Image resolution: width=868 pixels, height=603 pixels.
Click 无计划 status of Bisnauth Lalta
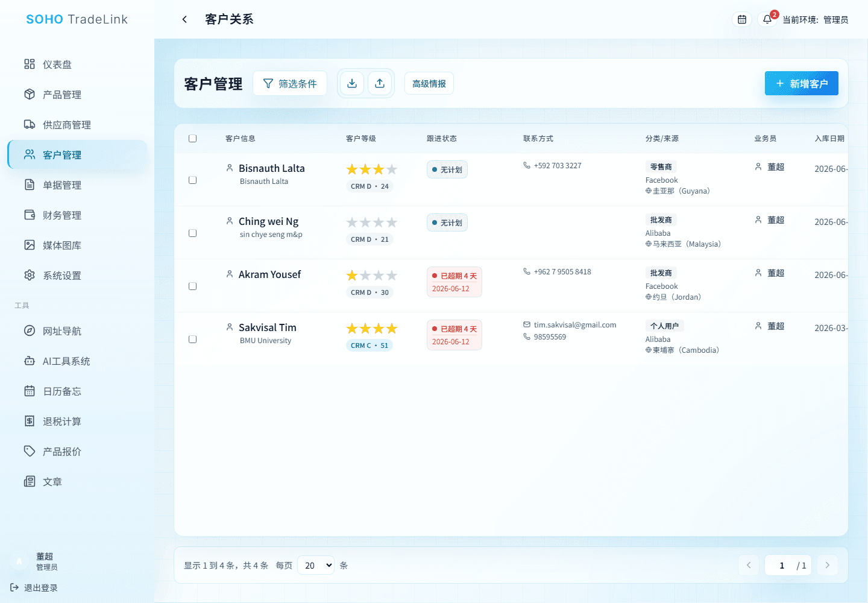[x=447, y=169]
